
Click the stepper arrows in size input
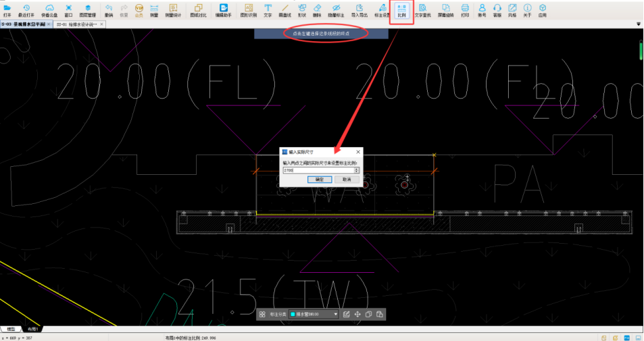(x=357, y=170)
